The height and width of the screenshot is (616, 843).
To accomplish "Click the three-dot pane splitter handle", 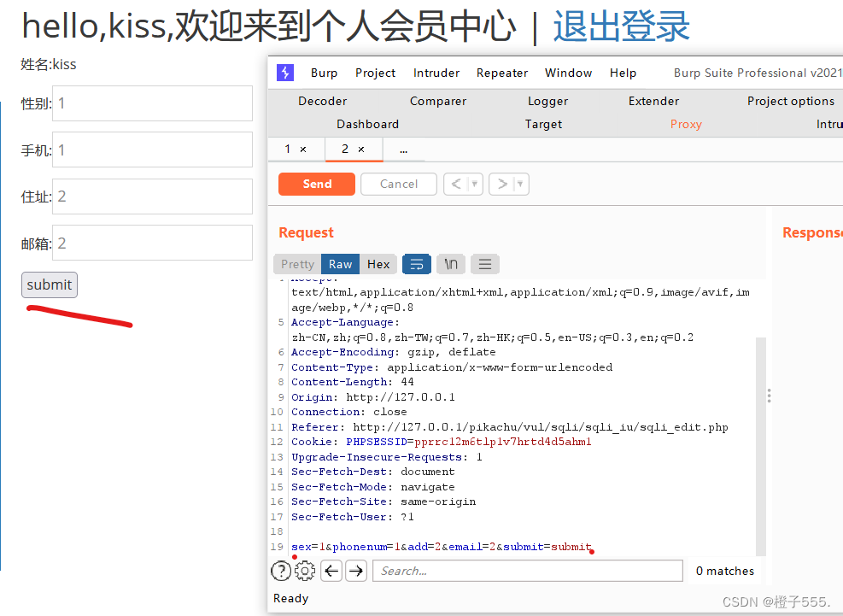I will coord(769,396).
